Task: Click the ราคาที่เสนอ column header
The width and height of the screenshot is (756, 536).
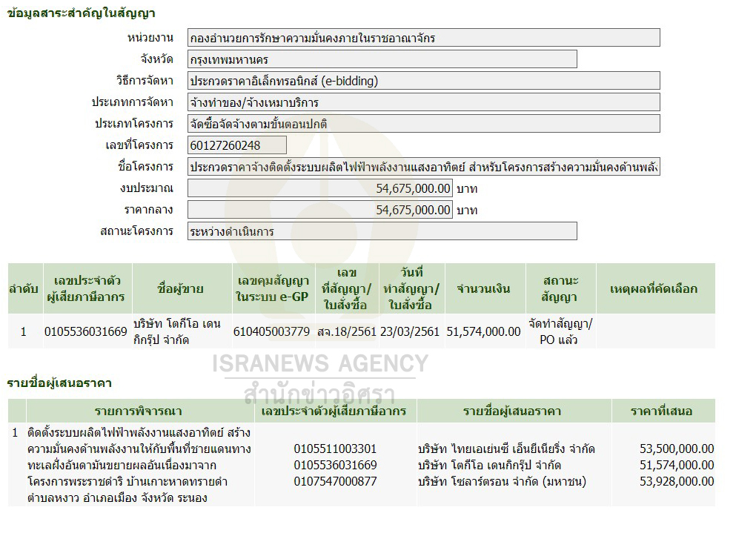Action: point(662,411)
